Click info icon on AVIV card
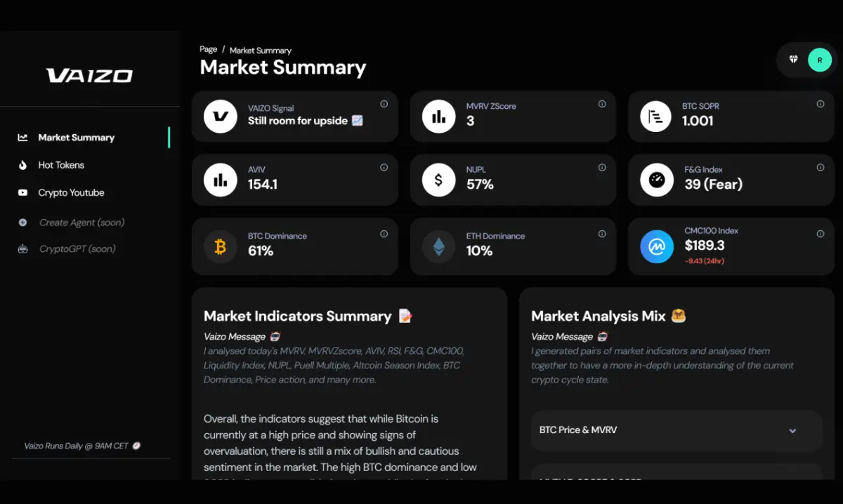This screenshot has height=504, width=843. 384,168
